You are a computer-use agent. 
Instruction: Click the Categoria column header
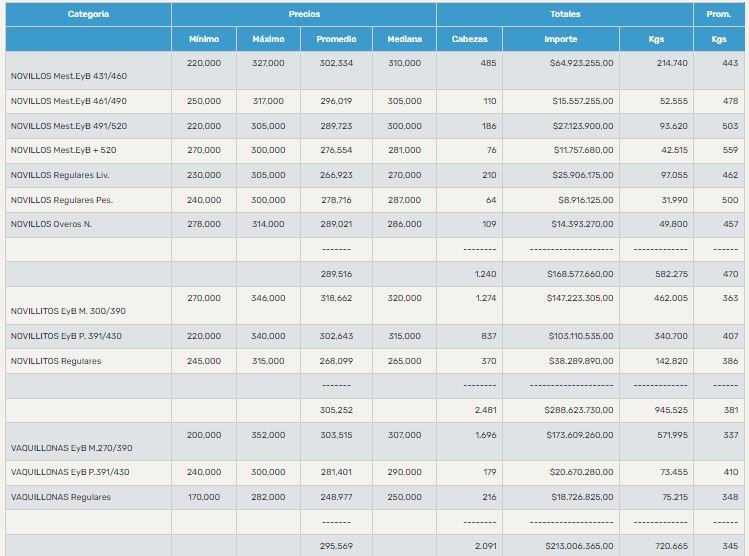click(88, 14)
